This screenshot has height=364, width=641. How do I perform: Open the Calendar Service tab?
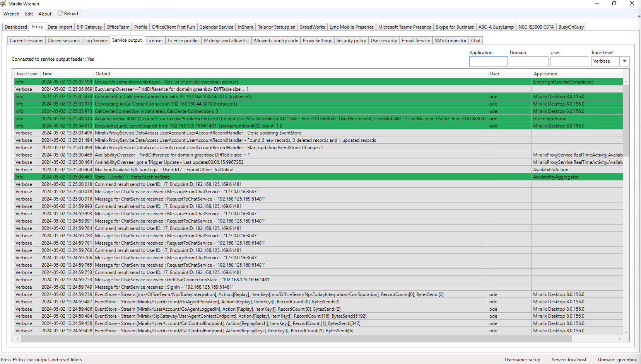tap(216, 27)
